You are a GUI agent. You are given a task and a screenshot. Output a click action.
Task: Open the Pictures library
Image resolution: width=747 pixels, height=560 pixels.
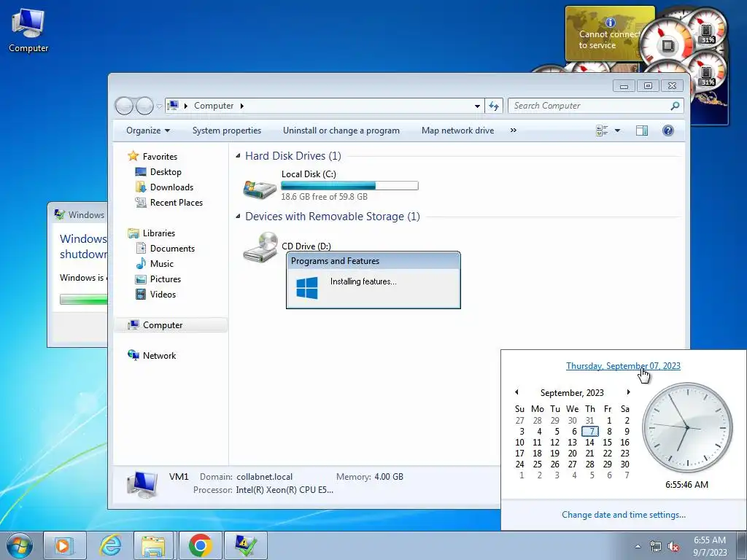click(158, 279)
